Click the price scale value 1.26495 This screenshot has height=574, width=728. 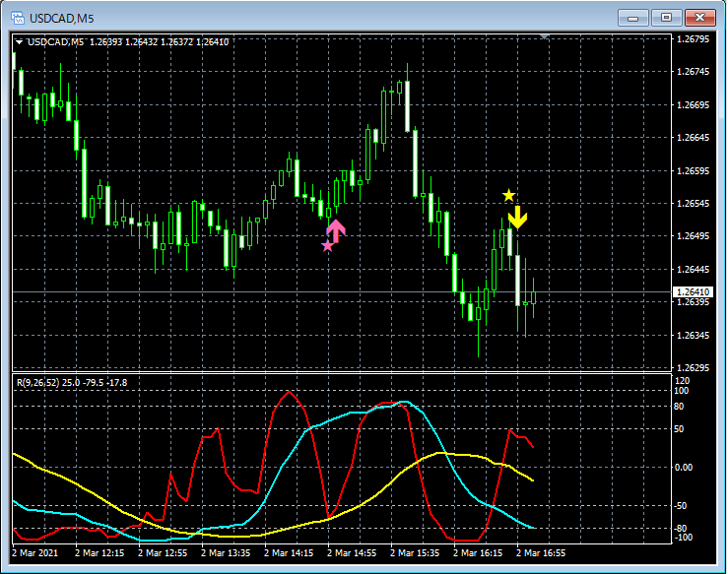tap(694, 235)
